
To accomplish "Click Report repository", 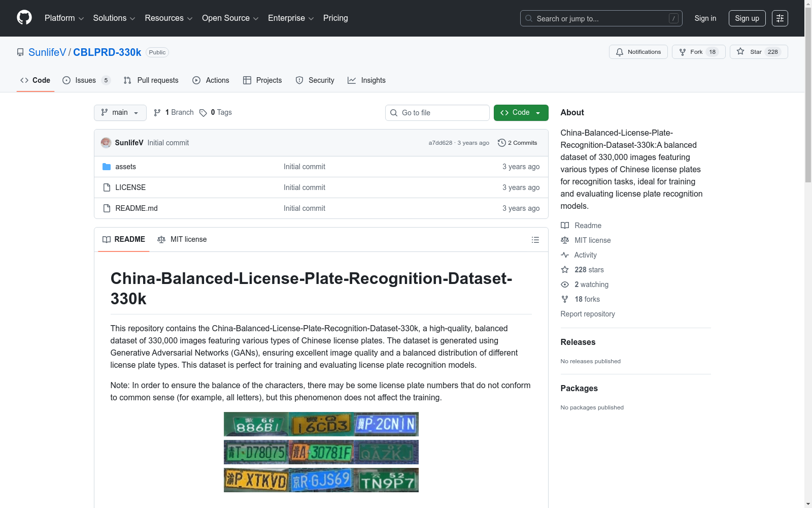I will click(x=588, y=314).
